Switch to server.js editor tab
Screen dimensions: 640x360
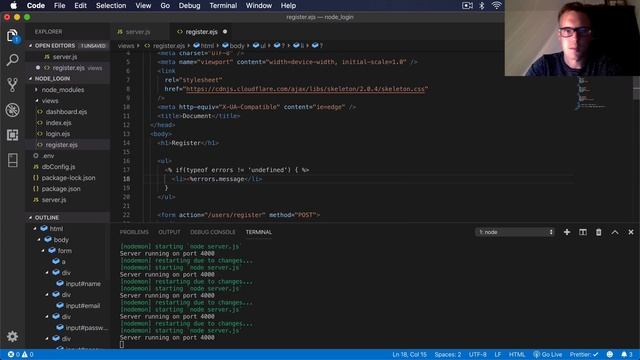[x=138, y=31]
